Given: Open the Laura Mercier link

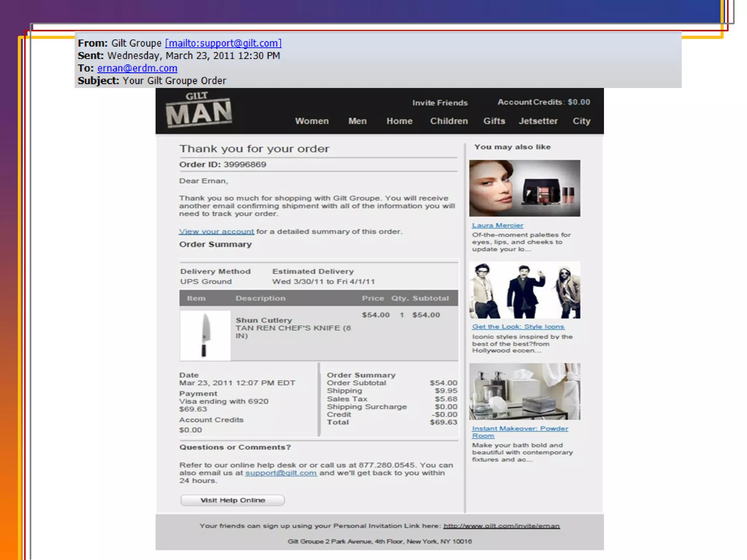Looking at the screenshot, I should click(x=497, y=225).
